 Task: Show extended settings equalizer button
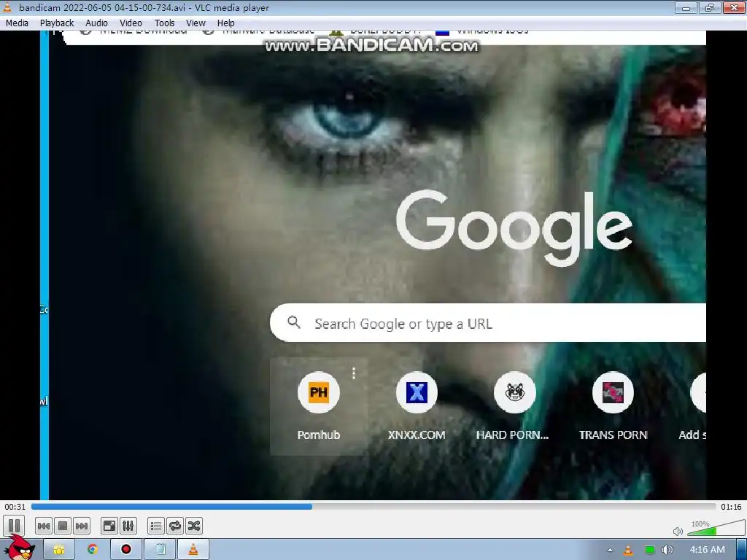click(x=128, y=526)
